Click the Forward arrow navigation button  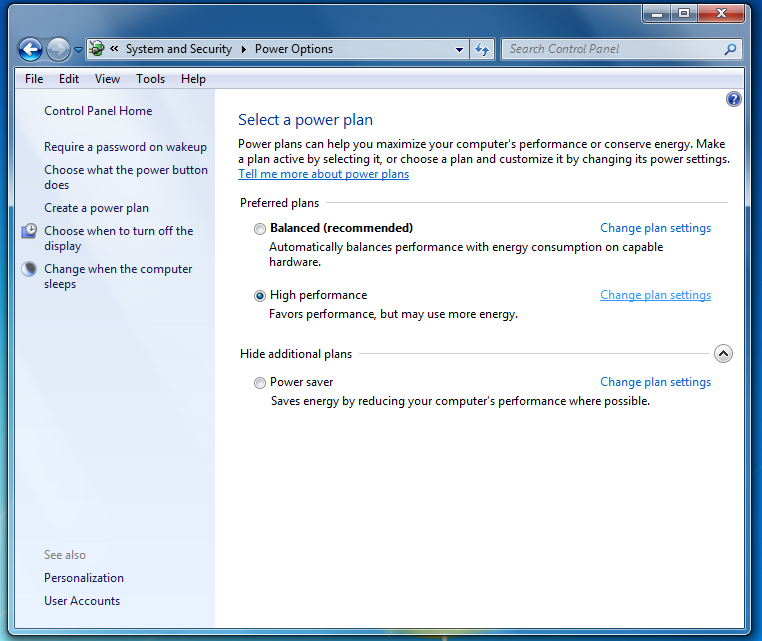(x=58, y=50)
